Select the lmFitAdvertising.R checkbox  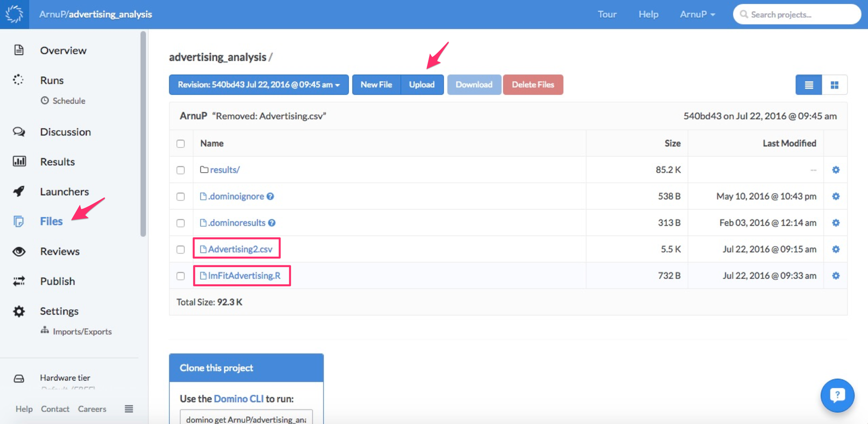181,276
